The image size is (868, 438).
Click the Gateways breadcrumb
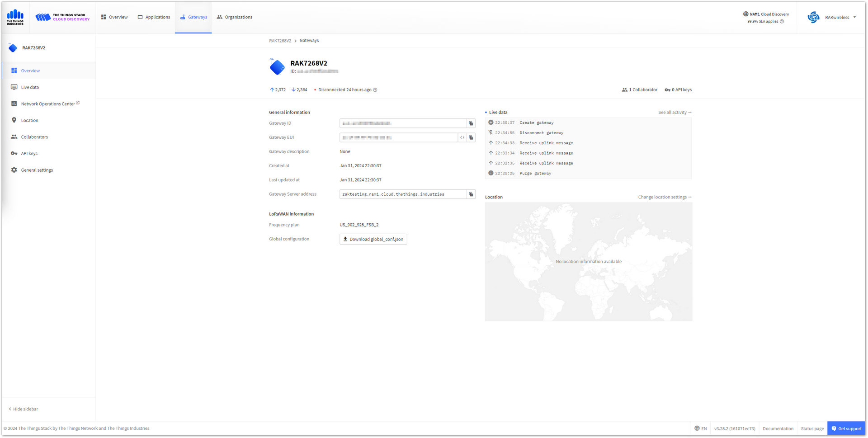coord(309,41)
